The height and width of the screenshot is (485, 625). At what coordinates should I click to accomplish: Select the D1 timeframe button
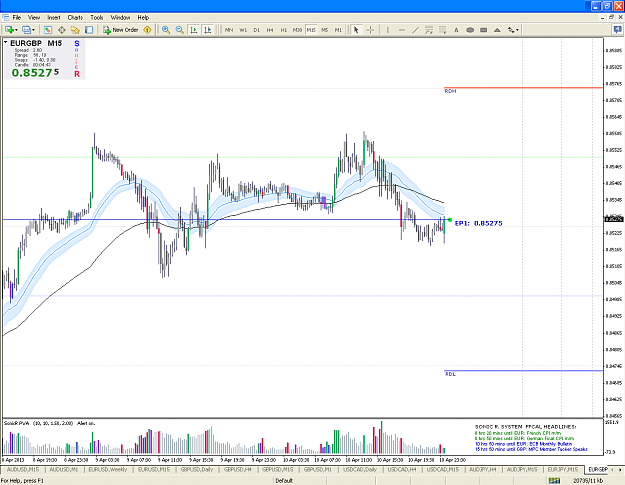256,30
